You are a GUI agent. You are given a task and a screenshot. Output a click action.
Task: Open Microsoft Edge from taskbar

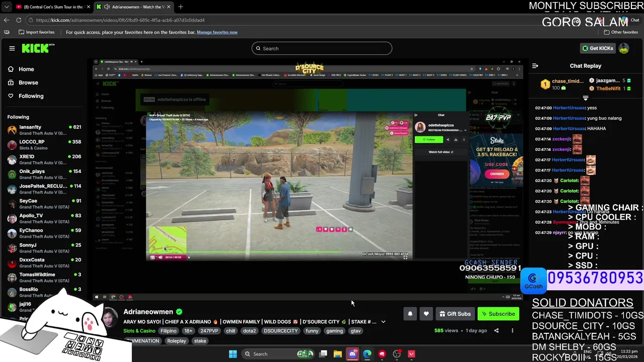coord(367,354)
